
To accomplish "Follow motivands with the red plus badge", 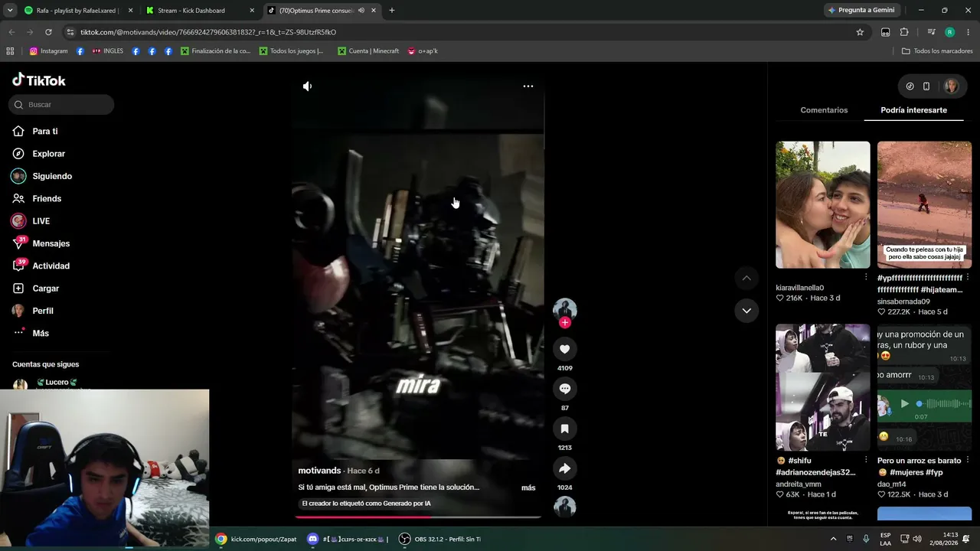I will click(565, 323).
